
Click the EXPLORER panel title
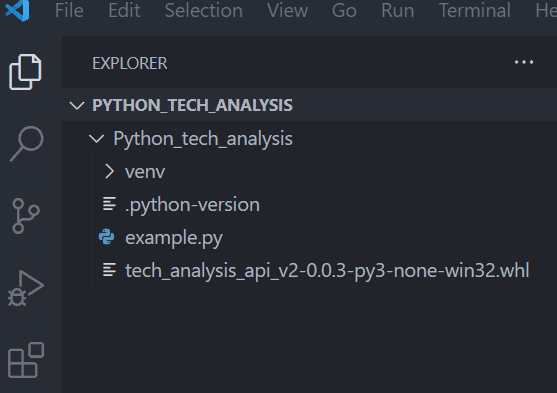tap(130, 64)
